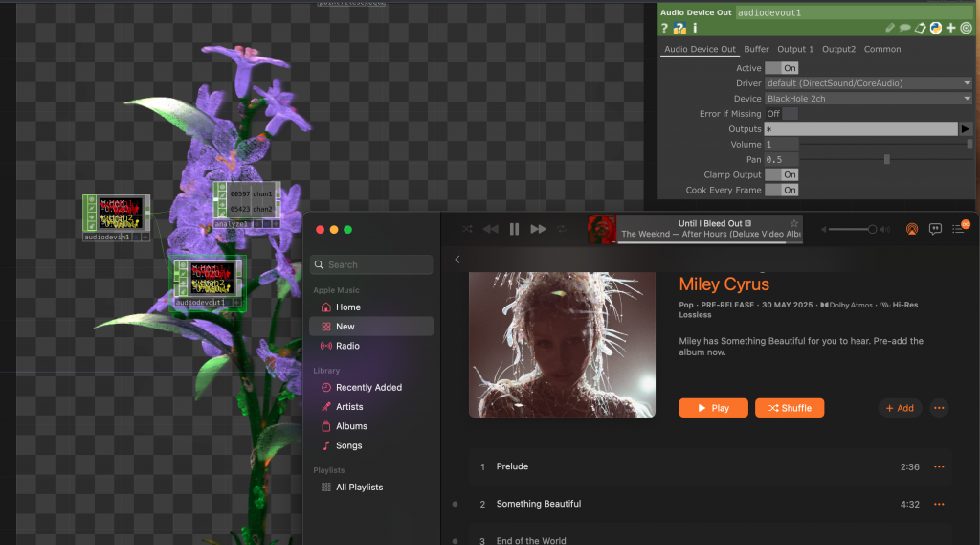The height and width of the screenshot is (545, 980).
Task: Toggle shuffle in Music playback bar
Action: pos(467,229)
